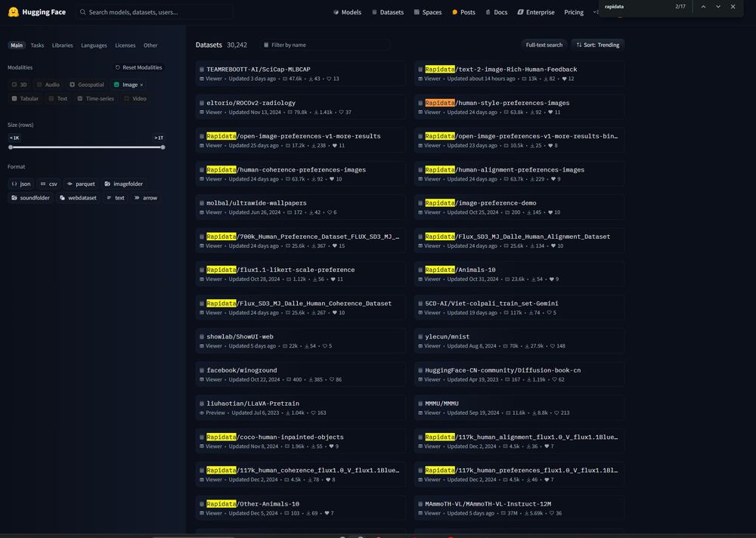Open Rapidata/human-style-preferences-images dataset
This screenshot has width=756, height=538.
[x=519, y=107]
